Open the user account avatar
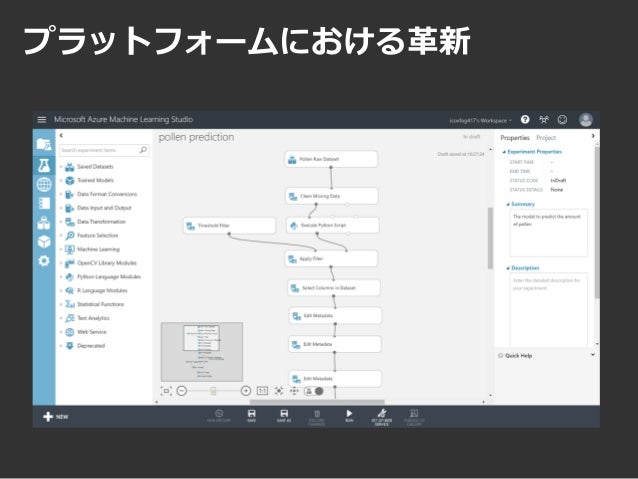This screenshot has width=638, height=479. 586,120
